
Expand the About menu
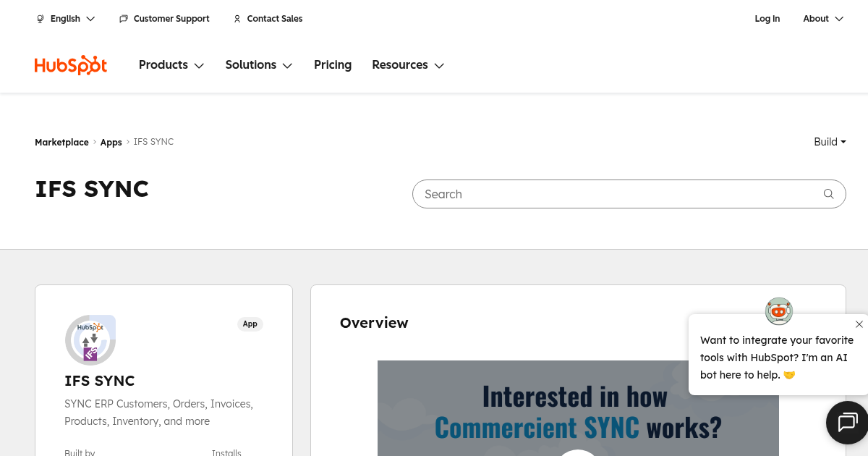823,19
